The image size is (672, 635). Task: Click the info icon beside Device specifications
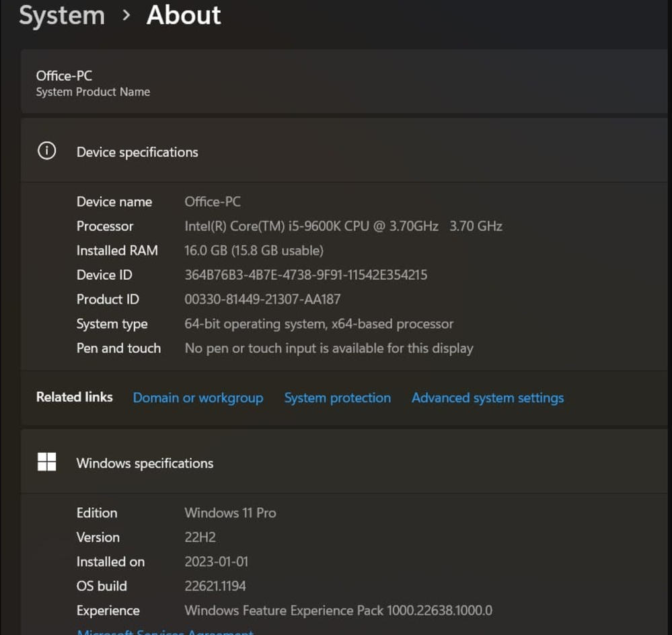coord(46,151)
